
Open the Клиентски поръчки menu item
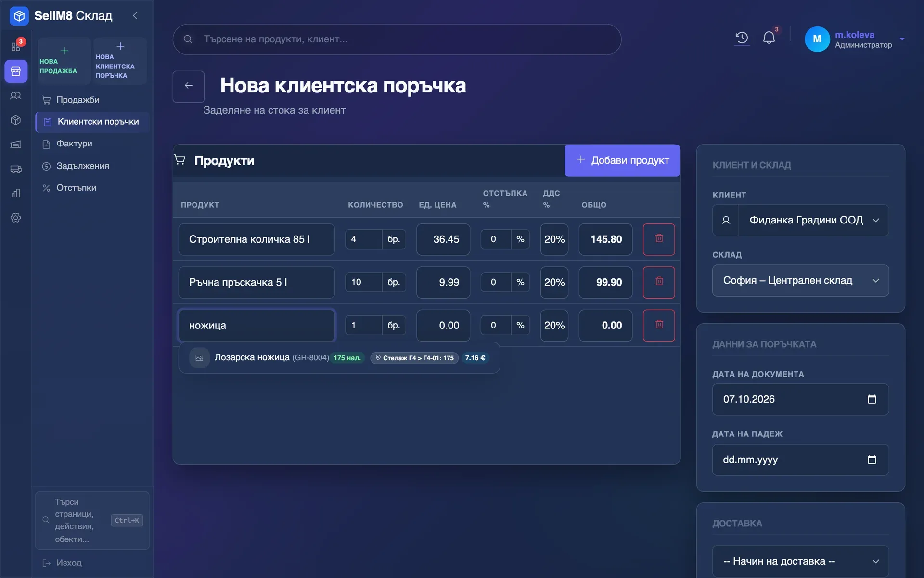point(92,122)
